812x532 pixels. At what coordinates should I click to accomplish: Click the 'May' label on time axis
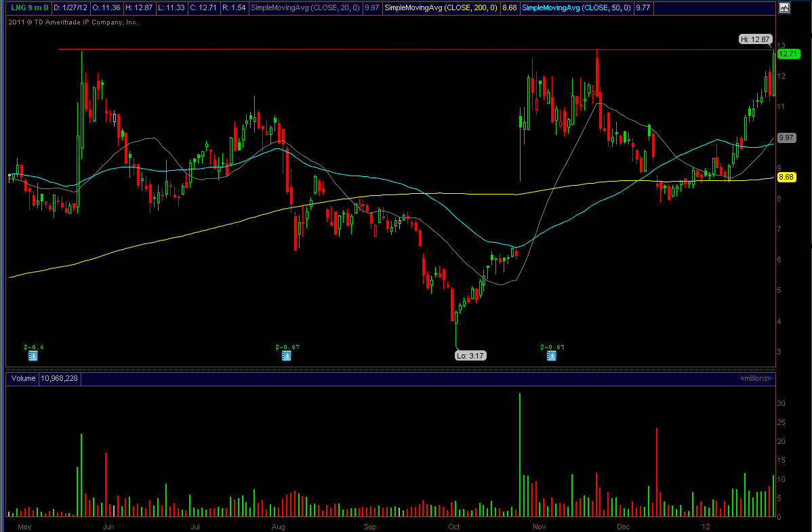[x=24, y=527]
